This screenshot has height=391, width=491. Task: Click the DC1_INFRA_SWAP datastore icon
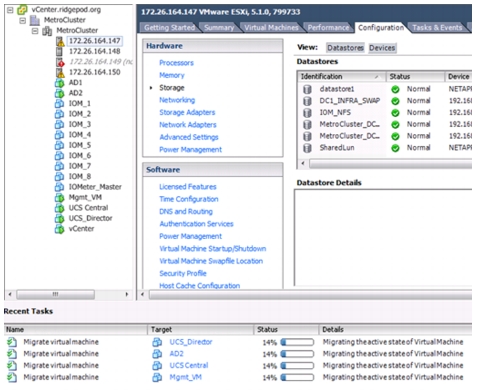307,101
